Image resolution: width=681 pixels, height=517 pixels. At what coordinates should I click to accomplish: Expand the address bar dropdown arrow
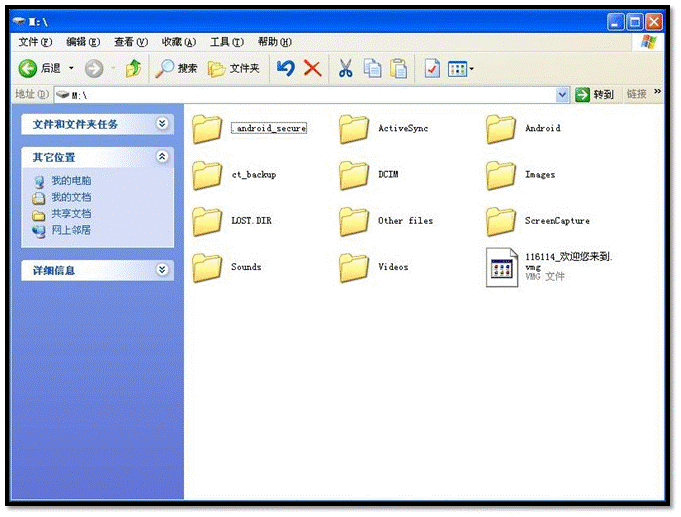click(x=562, y=94)
